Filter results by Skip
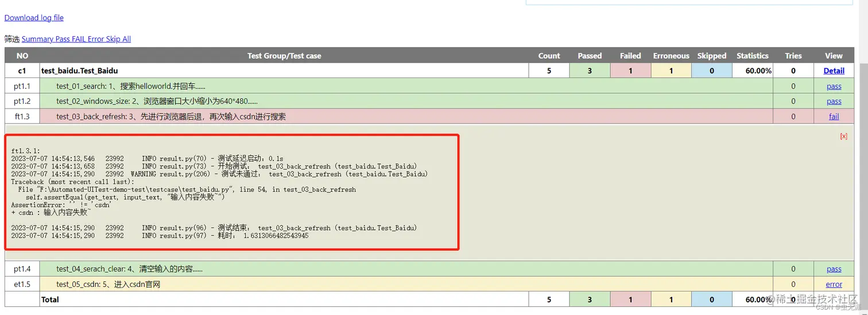 [x=113, y=39]
